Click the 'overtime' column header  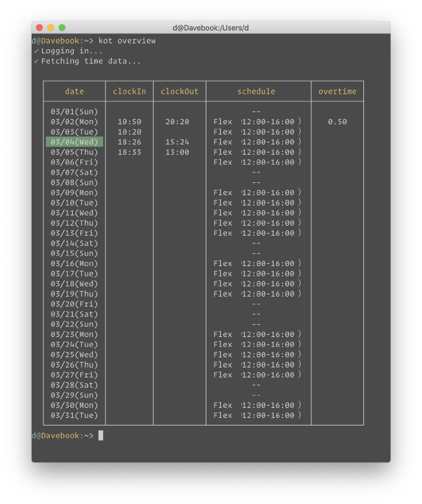click(x=337, y=91)
